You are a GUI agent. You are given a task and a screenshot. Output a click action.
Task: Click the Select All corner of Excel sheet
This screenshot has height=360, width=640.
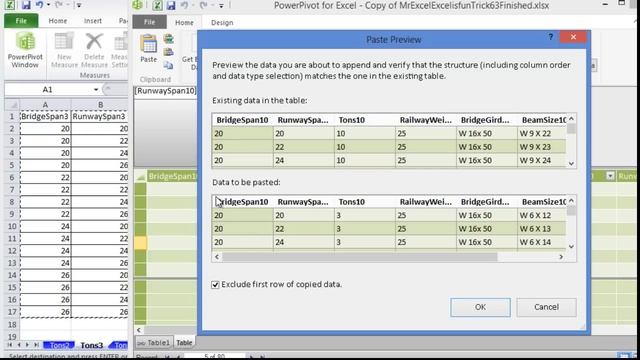[x=12, y=105]
